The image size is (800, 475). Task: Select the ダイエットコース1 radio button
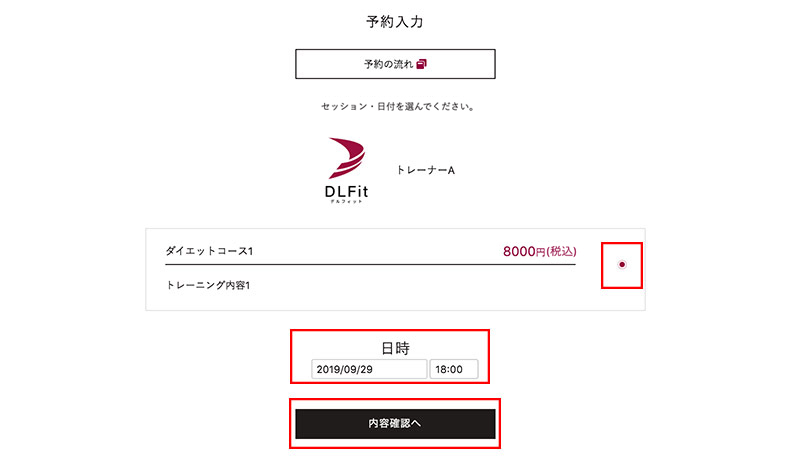[x=621, y=264]
